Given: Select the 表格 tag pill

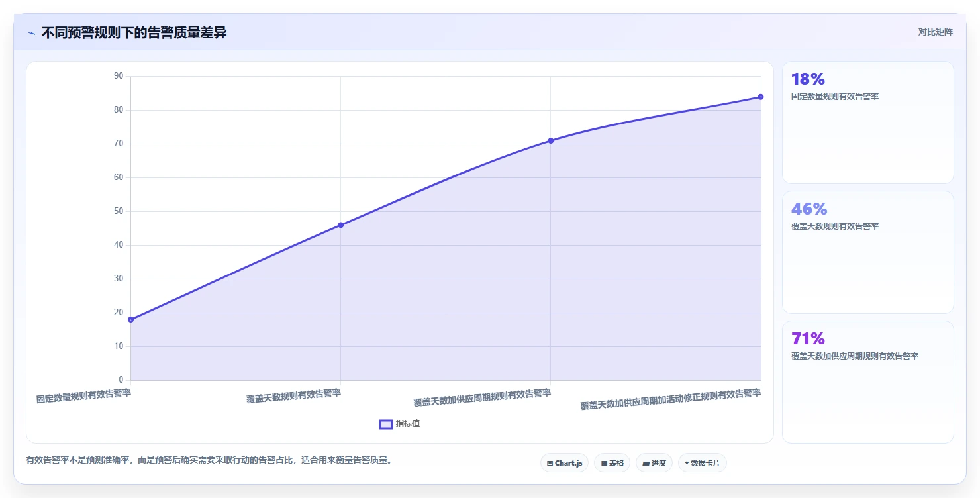Looking at the screenshot, I should (x=612, y=463).
